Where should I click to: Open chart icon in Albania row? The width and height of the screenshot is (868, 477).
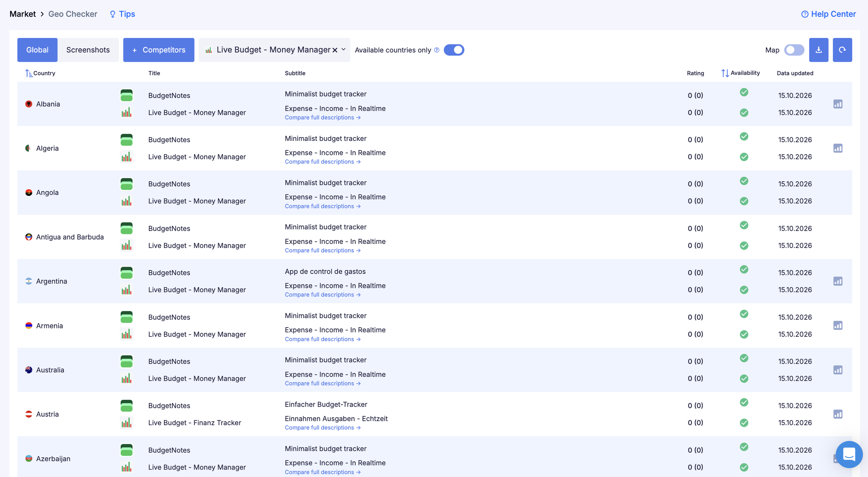click(838, 104)
